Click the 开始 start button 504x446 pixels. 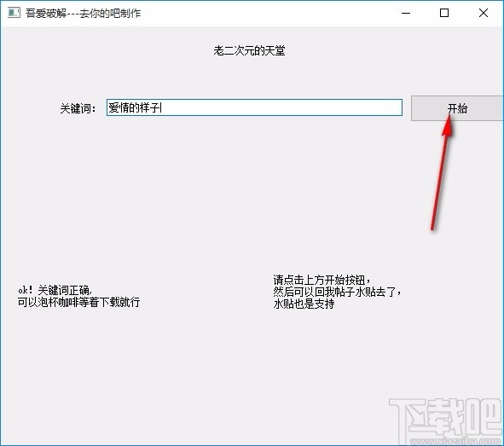457,108
